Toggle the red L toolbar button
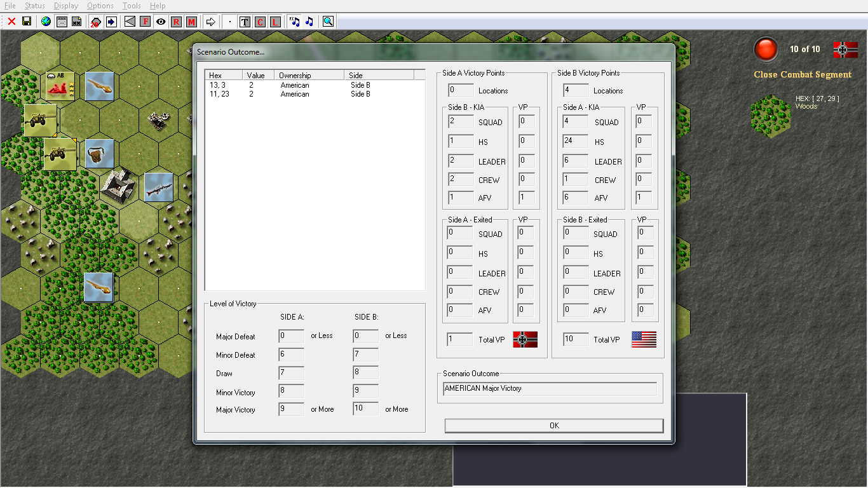Screen dimensions: 868x488 coord(275,22)
